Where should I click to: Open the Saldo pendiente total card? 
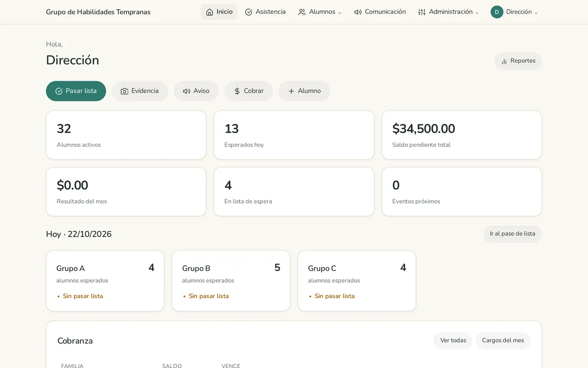(x=462, y=135)
